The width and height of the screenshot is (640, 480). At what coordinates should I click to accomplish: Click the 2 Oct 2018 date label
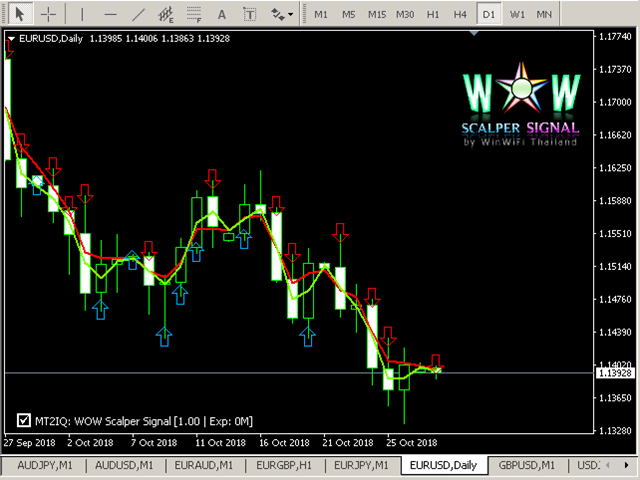click(x=90, y=443)
